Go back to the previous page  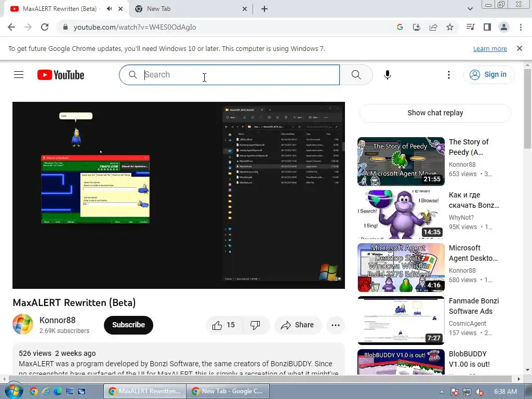(11, 27)
